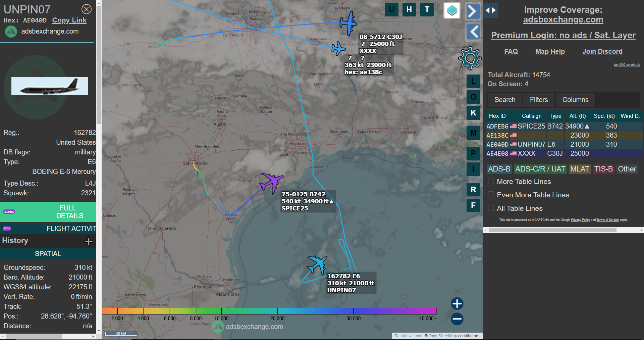Select the ae138c aircraft icon on map

pyautogui.click(x=338, y=49)
